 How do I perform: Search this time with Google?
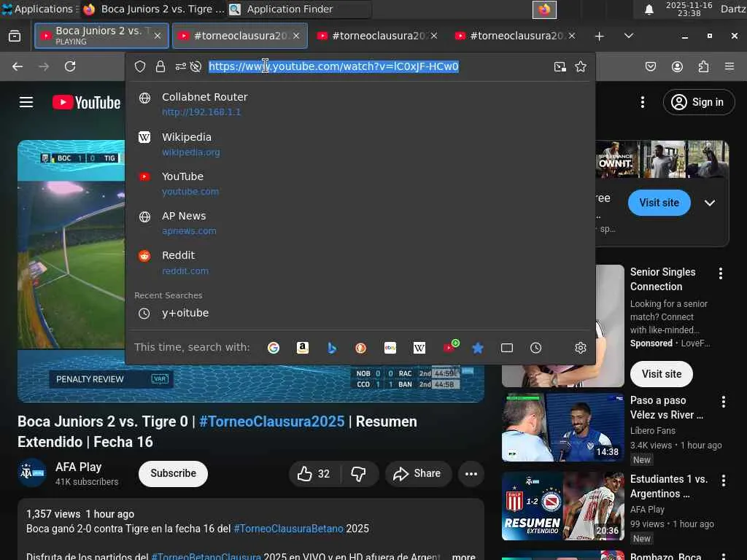274,348
